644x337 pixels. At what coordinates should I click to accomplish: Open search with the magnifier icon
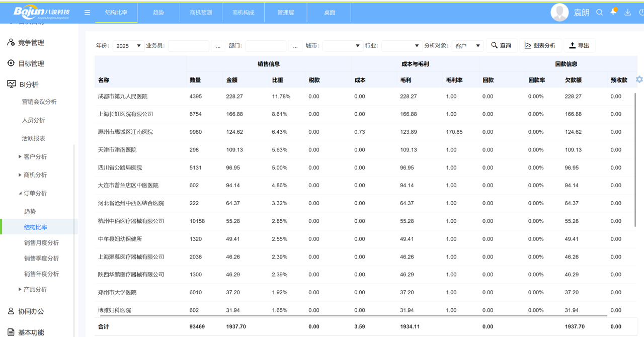coord(599,13)
